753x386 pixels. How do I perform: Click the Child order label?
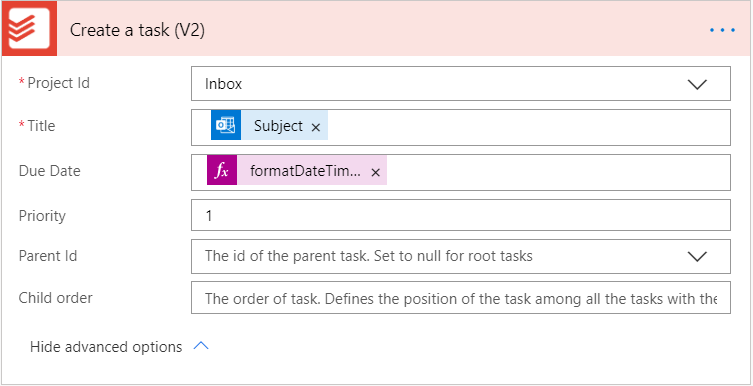(55, 298)
